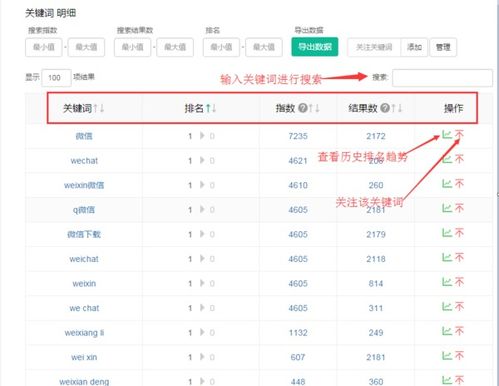
Task: Focus the 关注关键词 input field
Action: click(374, 47)
